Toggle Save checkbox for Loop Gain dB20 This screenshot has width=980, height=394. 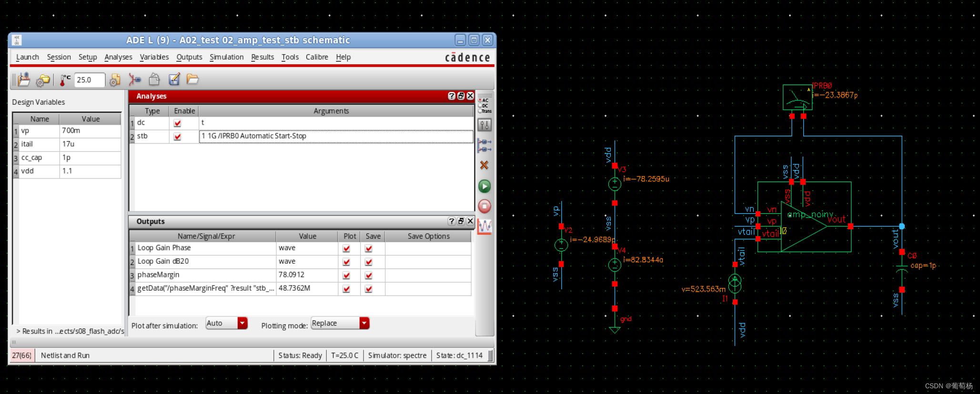coord(368,262)
